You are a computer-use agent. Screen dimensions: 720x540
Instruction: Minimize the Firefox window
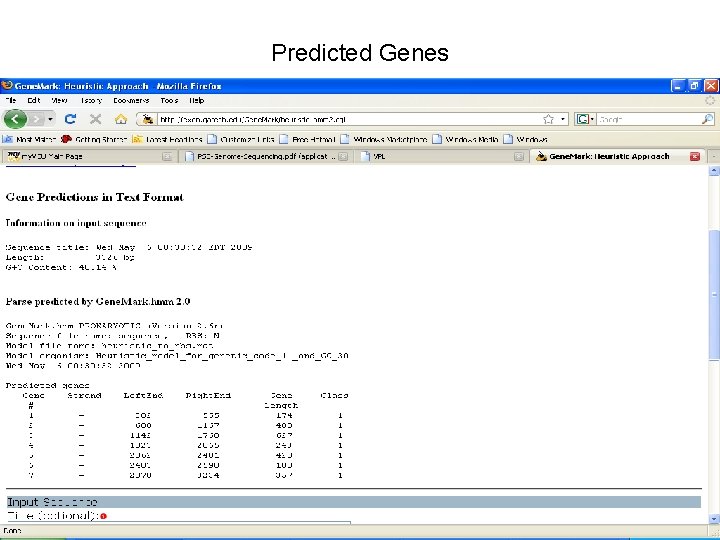[x=678, y=86]
